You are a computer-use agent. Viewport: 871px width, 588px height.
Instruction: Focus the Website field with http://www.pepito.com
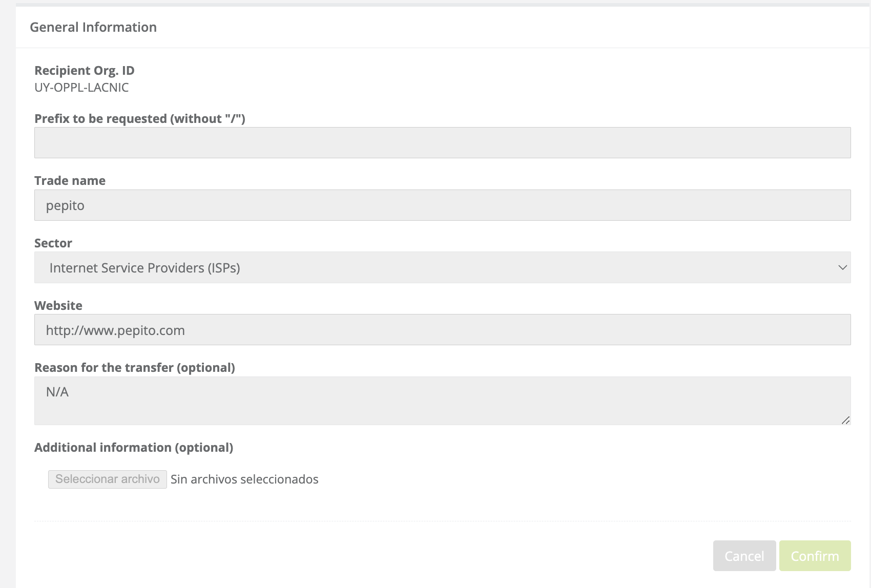(442, 330)
